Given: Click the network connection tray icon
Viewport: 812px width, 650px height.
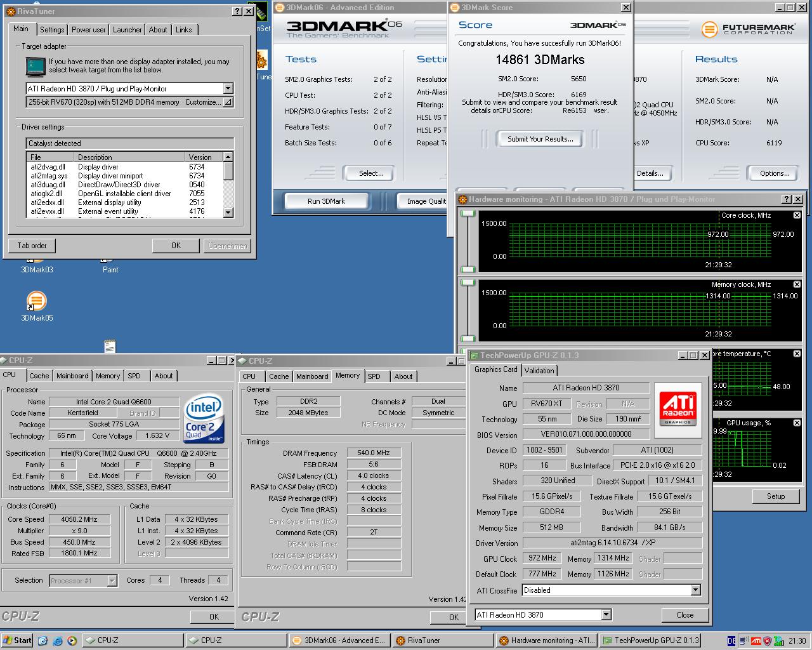Looking at the screenshot, I should click(x=743, y=640).
